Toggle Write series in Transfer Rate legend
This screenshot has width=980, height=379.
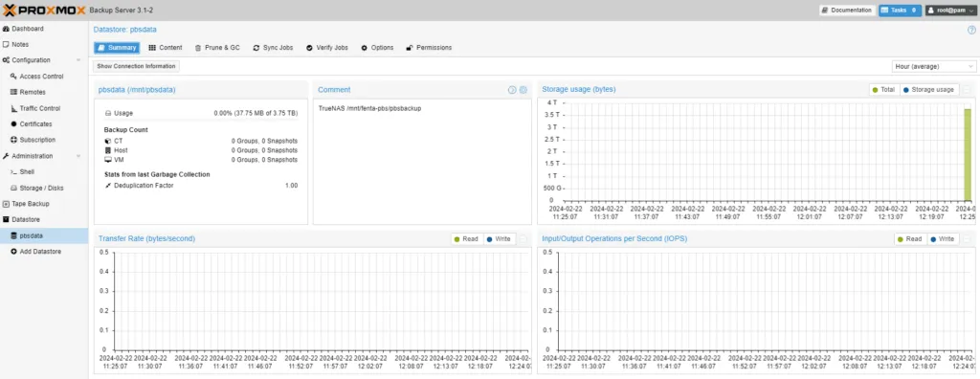[500, 239]
